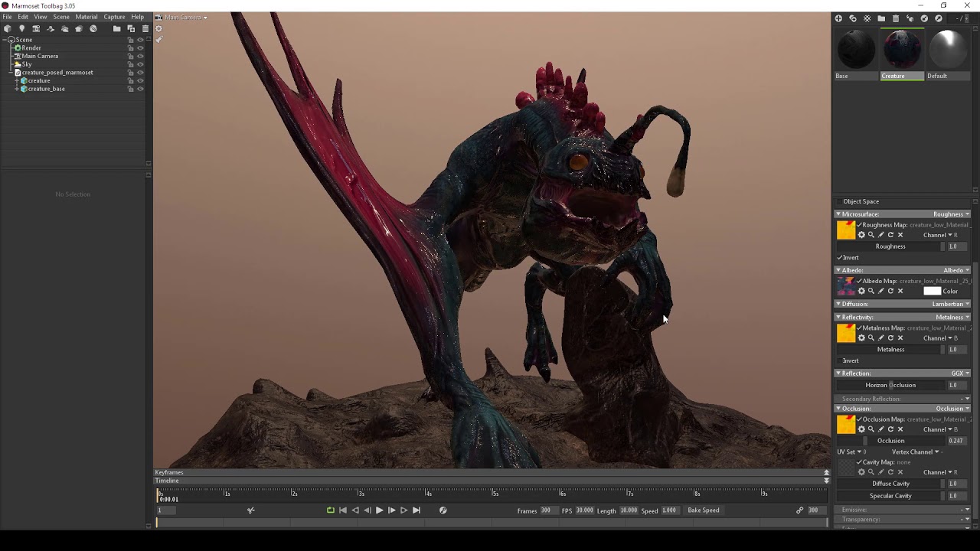Open the Roughness model dropdown in Microsurface
The height and width of the screenshot is (551, 980).
(x=951, y=214)
